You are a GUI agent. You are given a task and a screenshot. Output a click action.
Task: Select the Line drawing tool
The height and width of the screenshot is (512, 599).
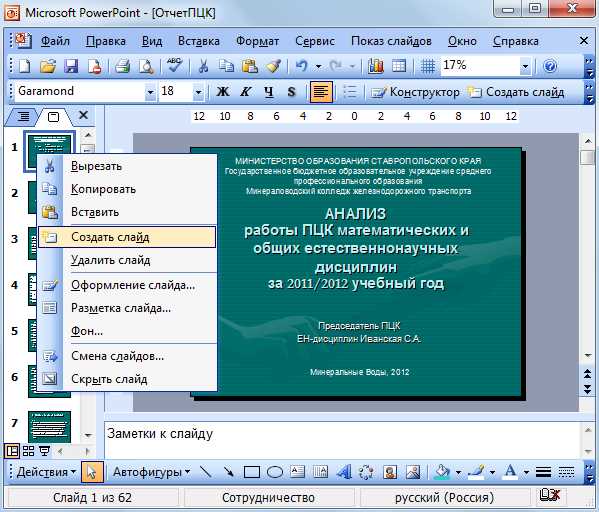click(206, 472)
